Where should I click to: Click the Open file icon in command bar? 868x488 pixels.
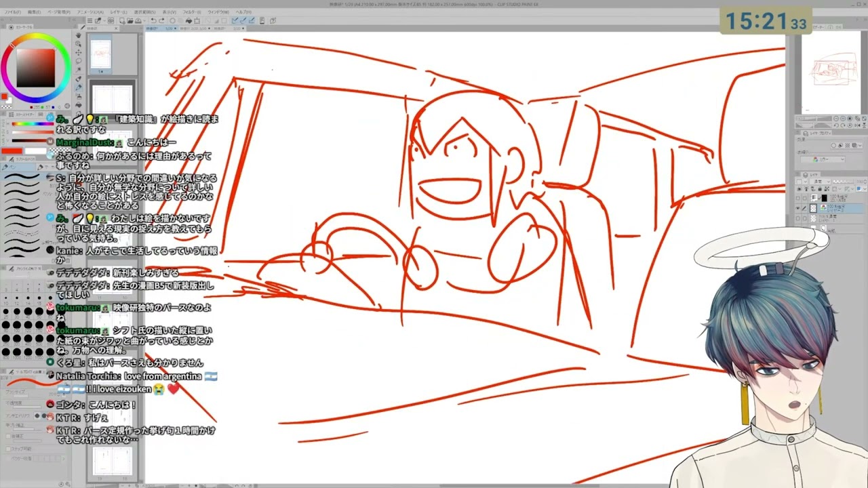pyautogui.click(x=130, y=20)
